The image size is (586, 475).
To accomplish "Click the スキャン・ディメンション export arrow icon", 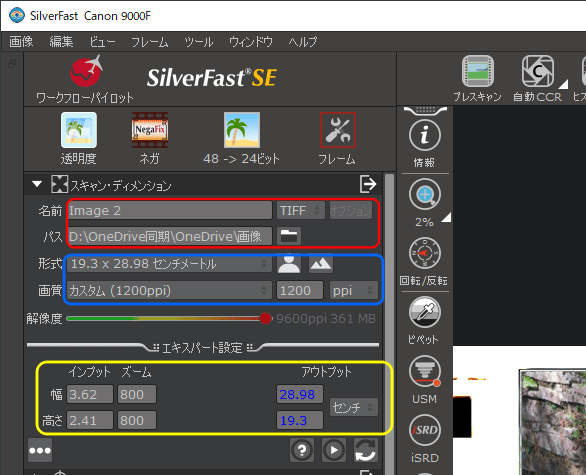I will (368, 184).
